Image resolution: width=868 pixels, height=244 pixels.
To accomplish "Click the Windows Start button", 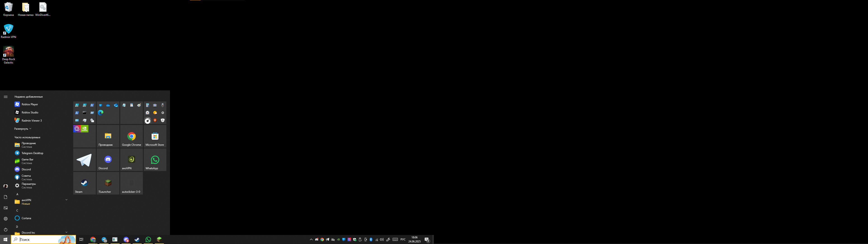I will coord(5,240).
